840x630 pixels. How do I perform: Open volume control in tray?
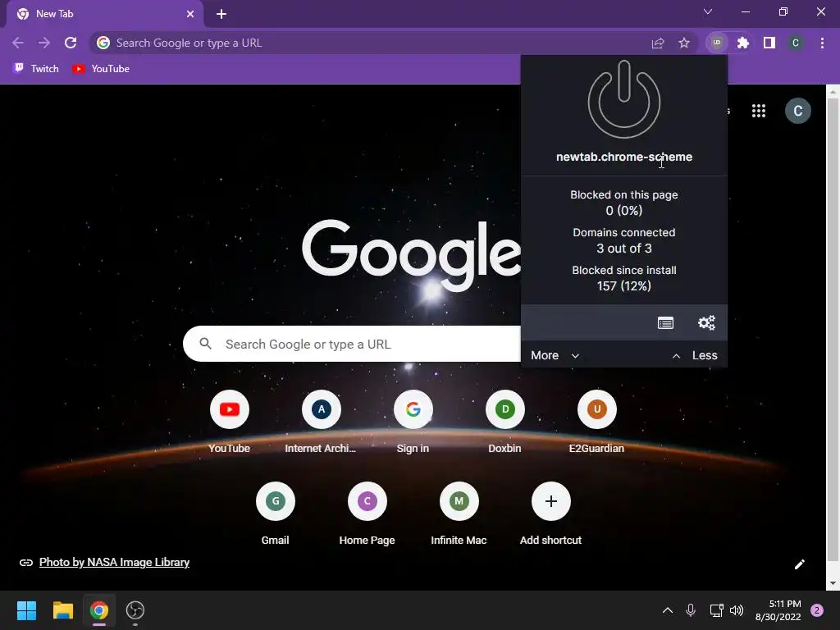[737, 610]
